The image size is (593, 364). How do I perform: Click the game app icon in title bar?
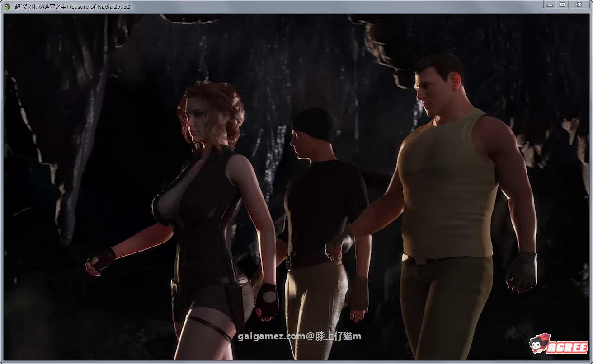pos(7,6)
